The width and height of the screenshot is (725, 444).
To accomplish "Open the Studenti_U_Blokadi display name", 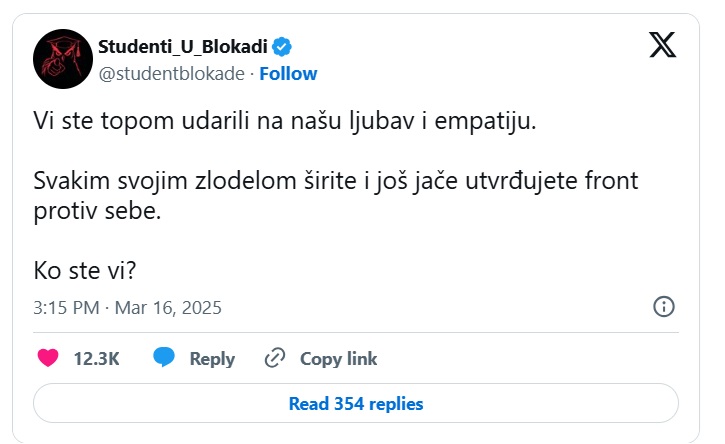I will click(x=183, y=47).
